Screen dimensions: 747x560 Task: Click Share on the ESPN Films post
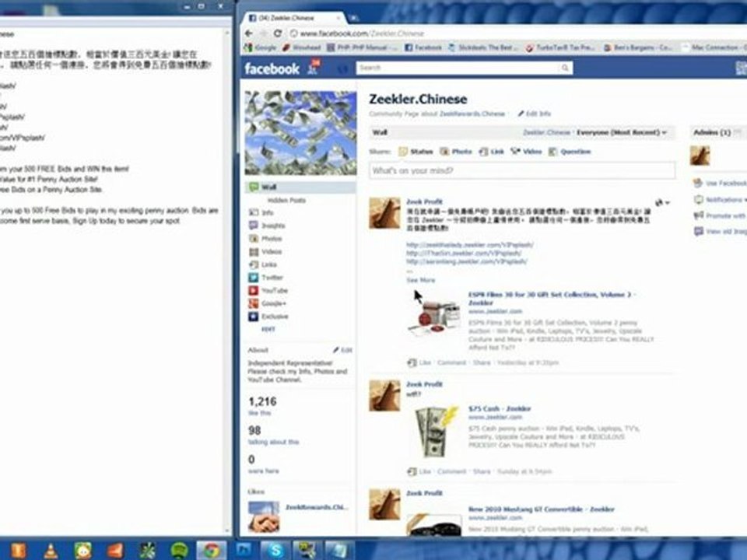click(x=481, y=363)
